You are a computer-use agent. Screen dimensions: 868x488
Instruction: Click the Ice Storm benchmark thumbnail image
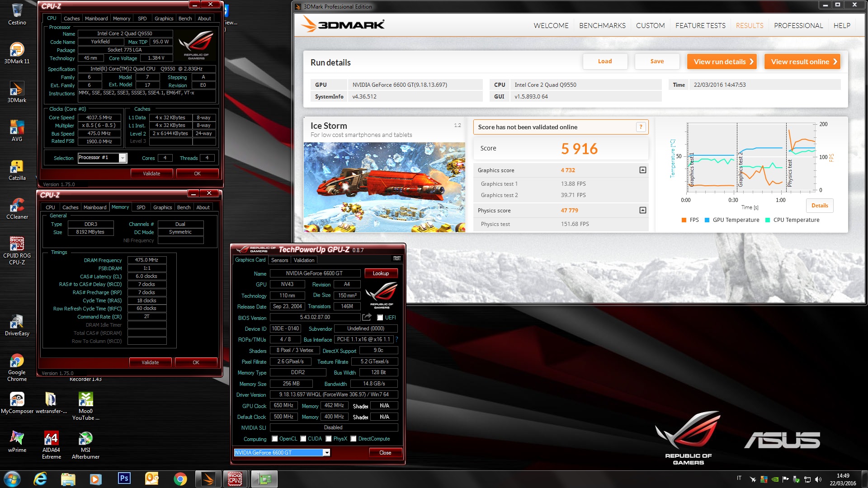(384, 188)
